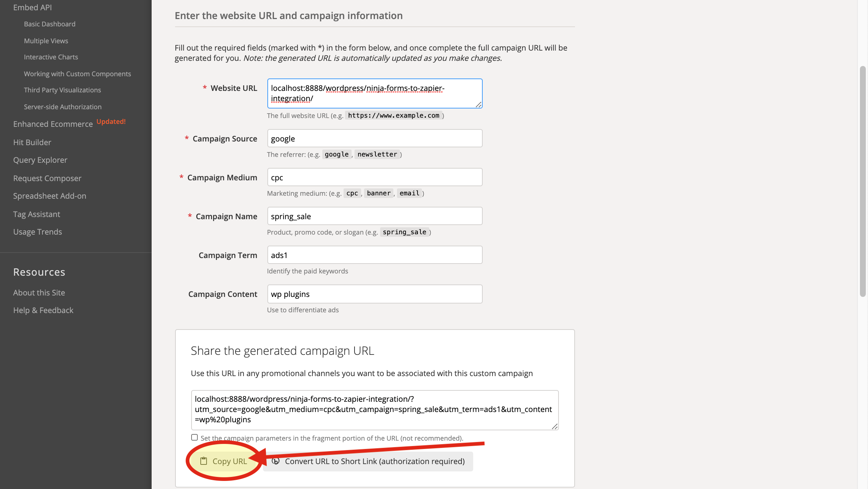Image resolution: width=868 pixels, height=489 pixels.
Task: Select the Campaign Name field
Action: 374,216
